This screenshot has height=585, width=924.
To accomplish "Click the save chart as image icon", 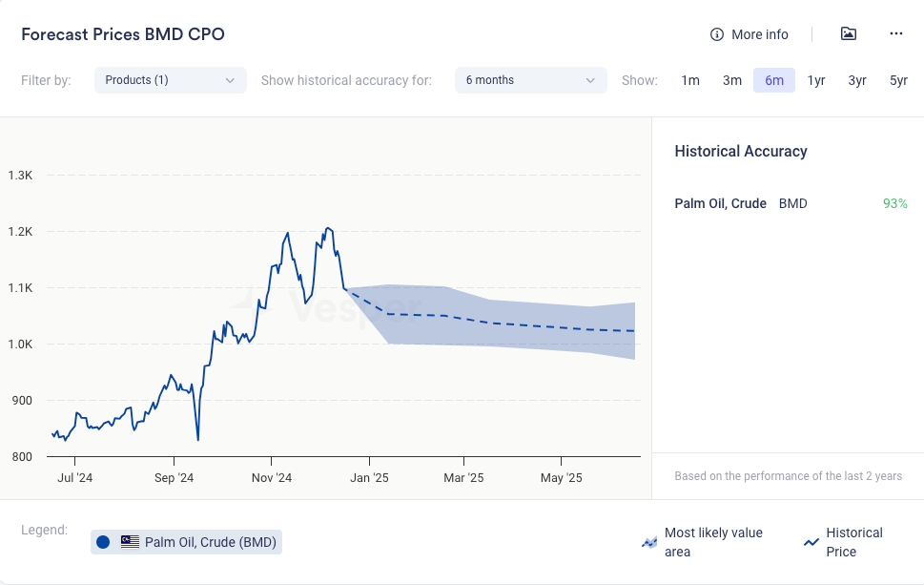I will (848, 34).
